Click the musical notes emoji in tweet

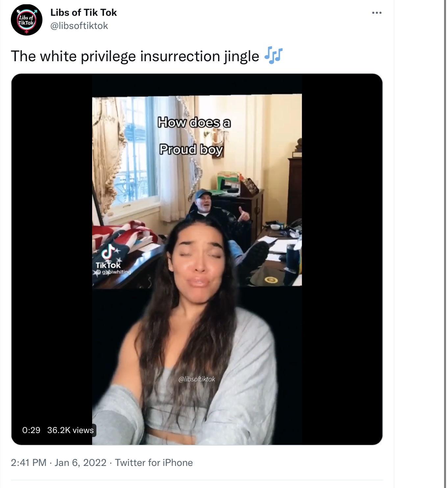(274, 55)
